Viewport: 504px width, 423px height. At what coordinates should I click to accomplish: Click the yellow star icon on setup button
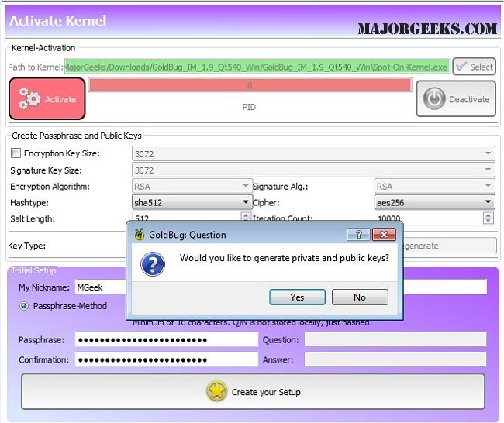[x=216, y=391]
